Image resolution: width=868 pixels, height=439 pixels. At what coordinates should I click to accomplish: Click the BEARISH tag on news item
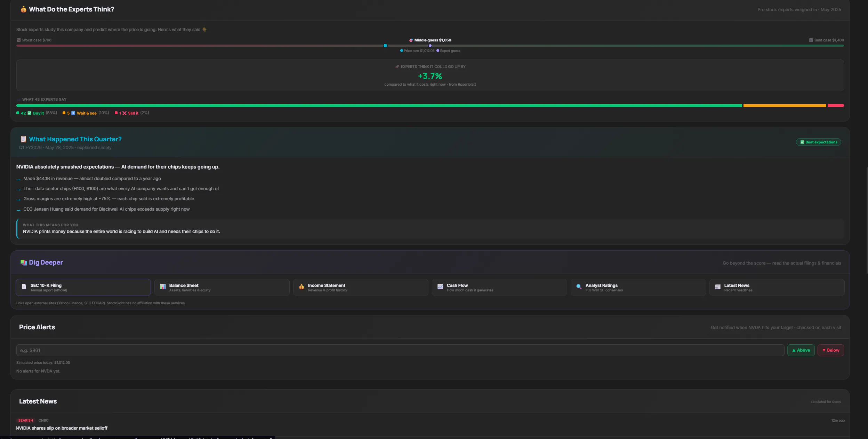coord(26,421)
